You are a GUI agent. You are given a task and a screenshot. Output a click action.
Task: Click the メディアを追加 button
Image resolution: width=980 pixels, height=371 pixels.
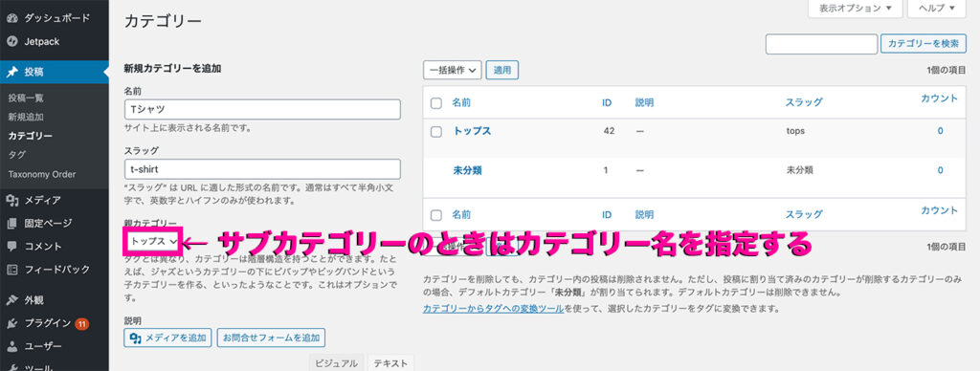pyautogui.click(x=168, y=338)
